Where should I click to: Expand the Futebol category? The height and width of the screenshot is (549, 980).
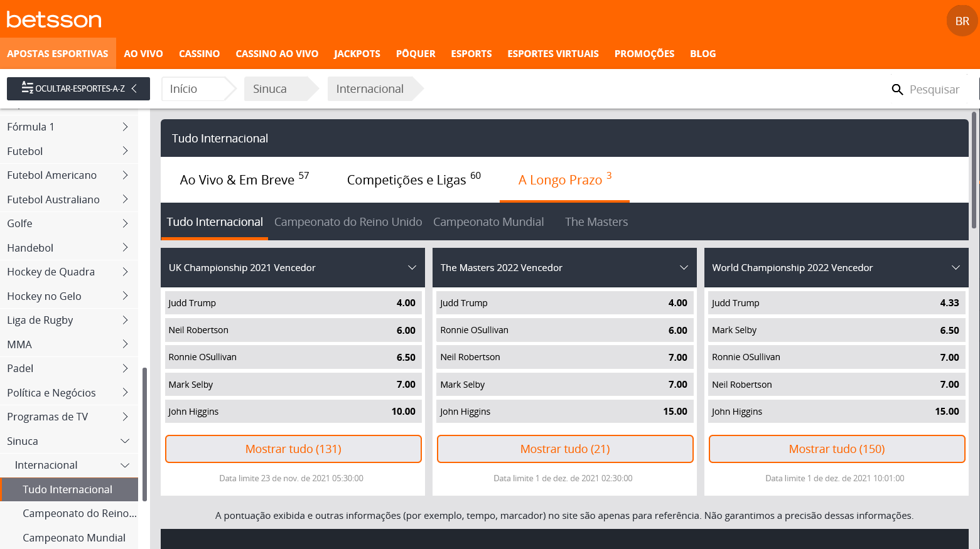69,151
